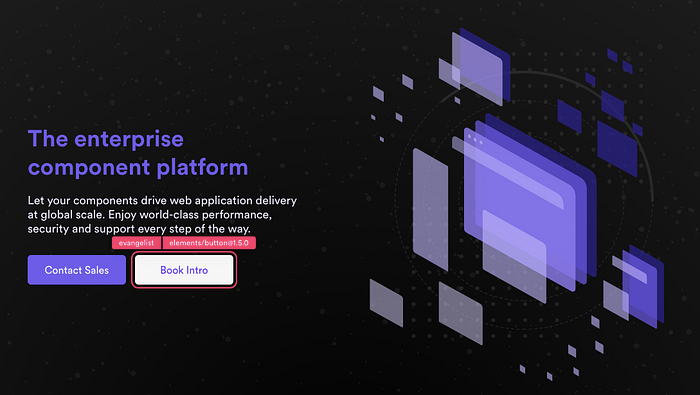This screenshot has height=395, width=700.
Task: Click the Contact Sales button
Action: click(77, 270)
